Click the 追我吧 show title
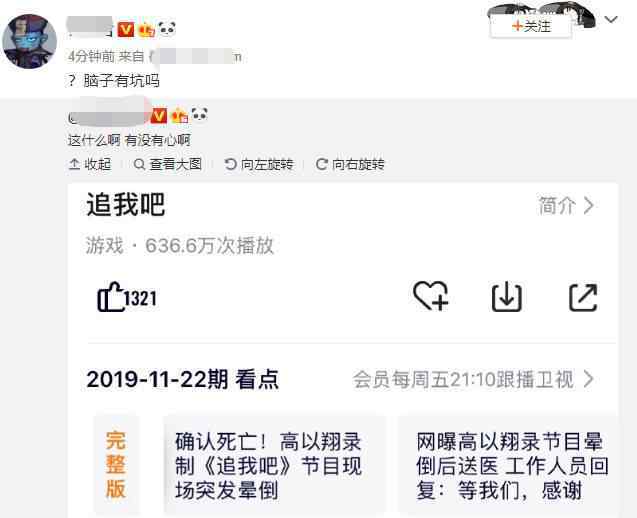 point(126,204)
